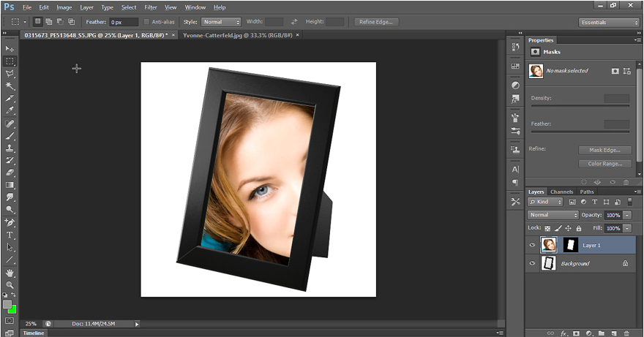Image resolution: width=644 pixels, height=337 pixels.
Task: Click the Refine Edge button
Action: pyautogui.click(x=377, y=22)
